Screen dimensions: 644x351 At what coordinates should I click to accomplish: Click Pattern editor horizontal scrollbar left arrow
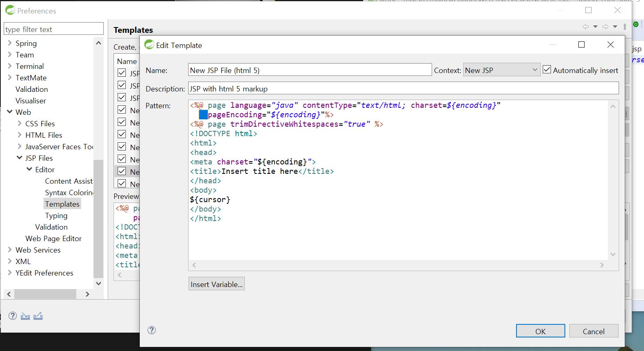tap(194, 265)
